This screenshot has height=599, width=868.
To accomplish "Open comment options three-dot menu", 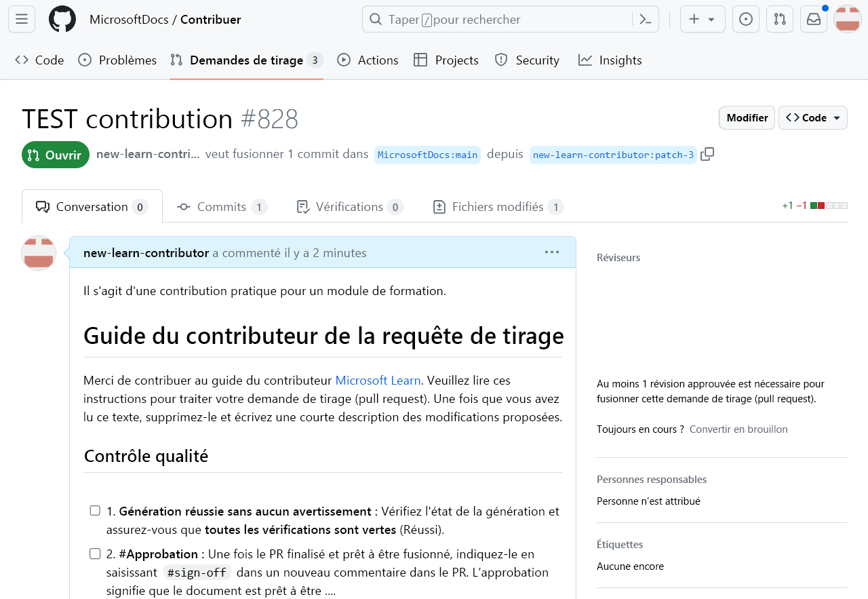I will pos(552,252).
